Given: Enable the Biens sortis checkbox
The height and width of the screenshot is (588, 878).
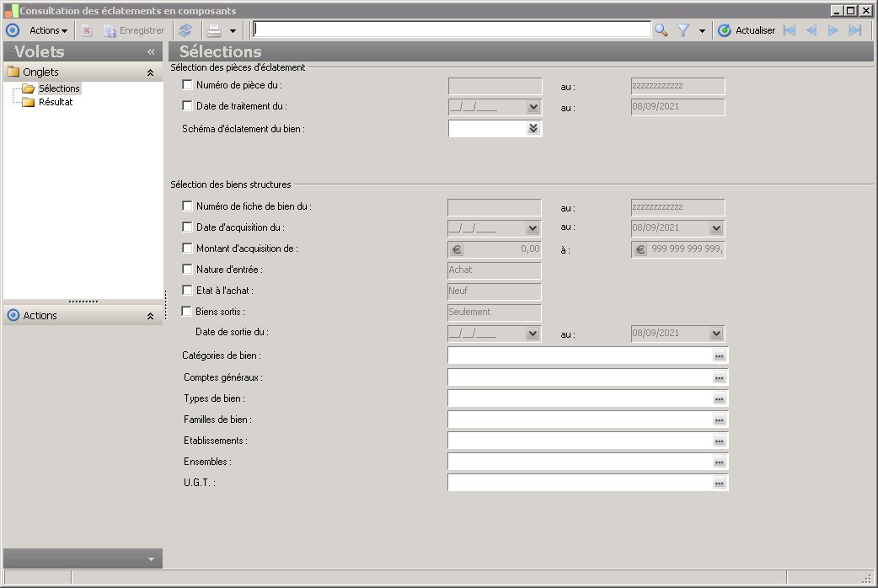Looking at the screenshot, I should tap(186, 312).
